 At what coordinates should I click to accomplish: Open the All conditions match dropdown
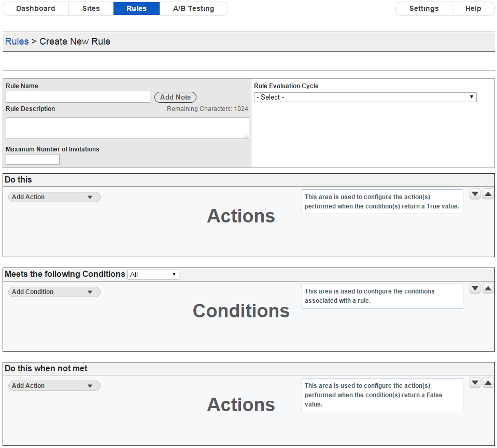(153, 275)
